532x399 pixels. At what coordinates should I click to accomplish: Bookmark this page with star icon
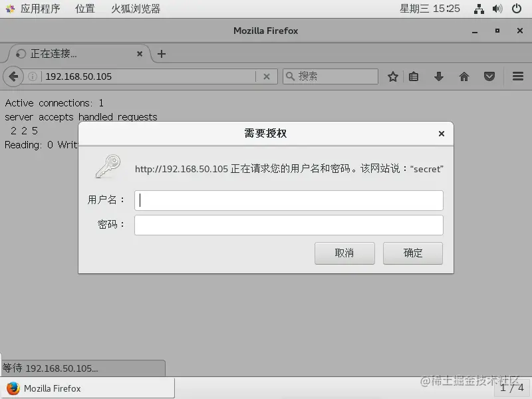(393, 76)
